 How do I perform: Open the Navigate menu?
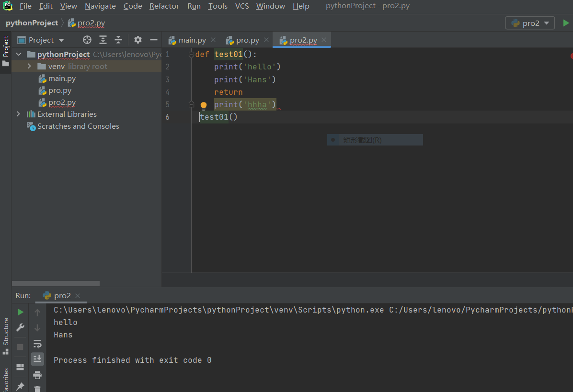100,6
